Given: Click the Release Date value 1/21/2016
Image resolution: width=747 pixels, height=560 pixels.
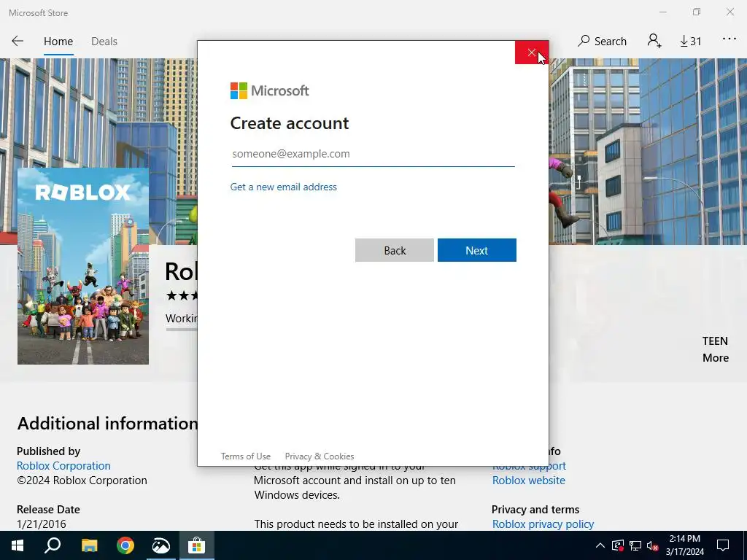Looking at the screenshot, I should coord(42,524).
